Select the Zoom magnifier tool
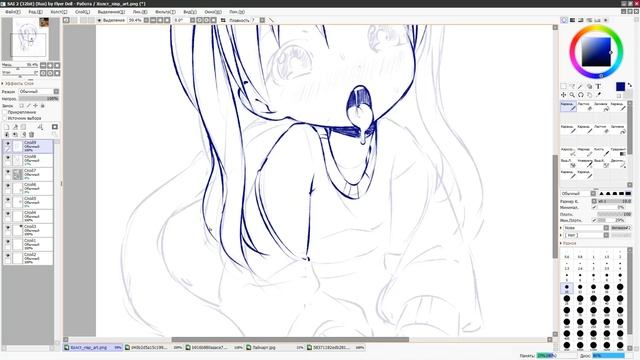Viewport: 640px width, 360px height. (572, 95)
